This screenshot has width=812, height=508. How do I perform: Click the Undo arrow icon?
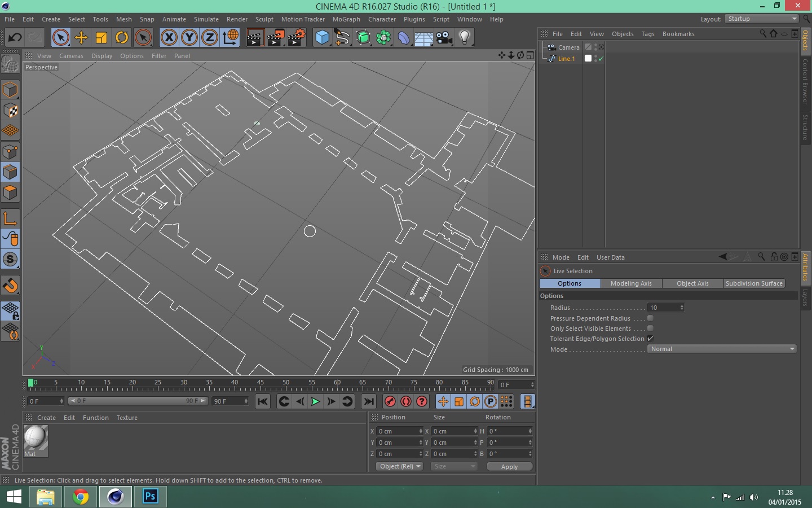click(x=15, y=38)
